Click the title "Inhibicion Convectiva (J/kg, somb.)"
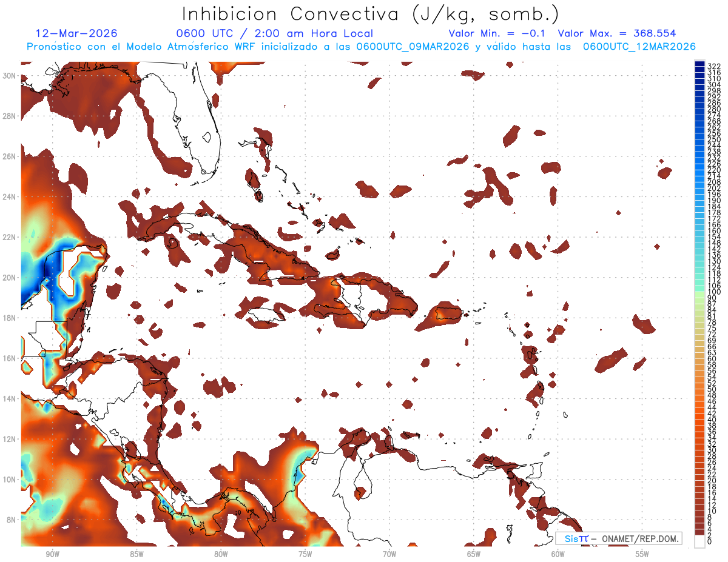This screenshot has width=728, height=562. coord(371,14)
